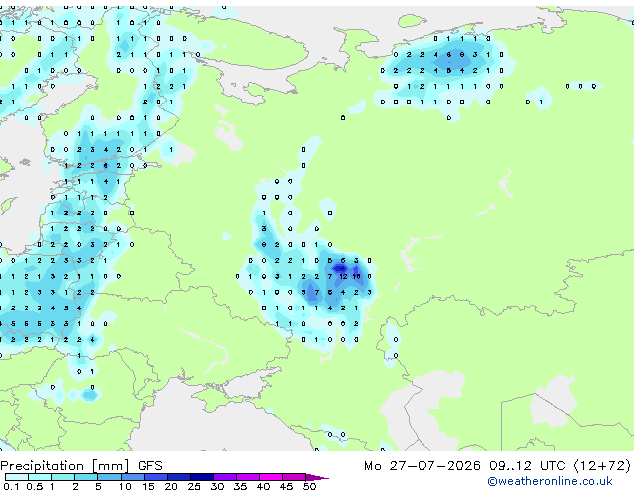
Task: Click the 'Precipitation [mm] GFS' title text
Action: (x=81, y=466)
